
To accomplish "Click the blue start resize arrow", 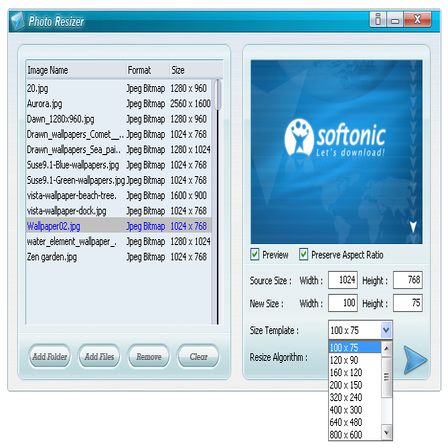I will click(x=415, y=360).
